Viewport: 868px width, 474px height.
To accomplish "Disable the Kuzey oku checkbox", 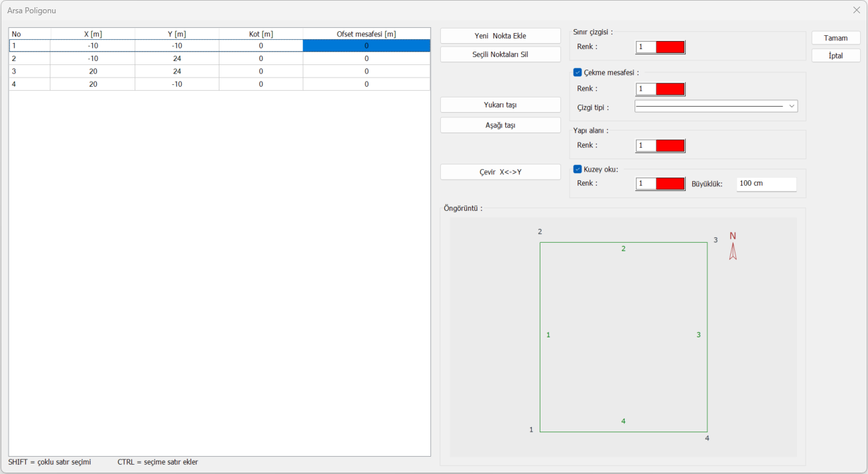I will pyautogui.click(x=578, y=169).
